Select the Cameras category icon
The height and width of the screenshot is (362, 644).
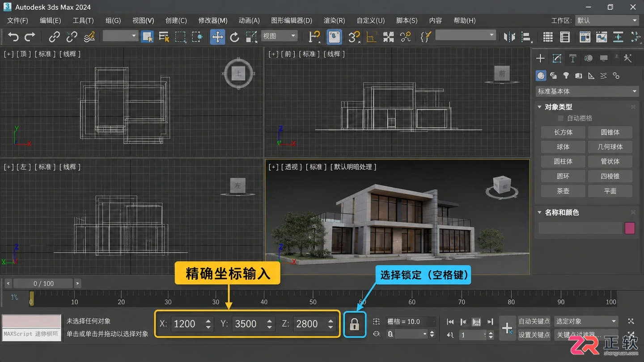(x=579, y=76)
